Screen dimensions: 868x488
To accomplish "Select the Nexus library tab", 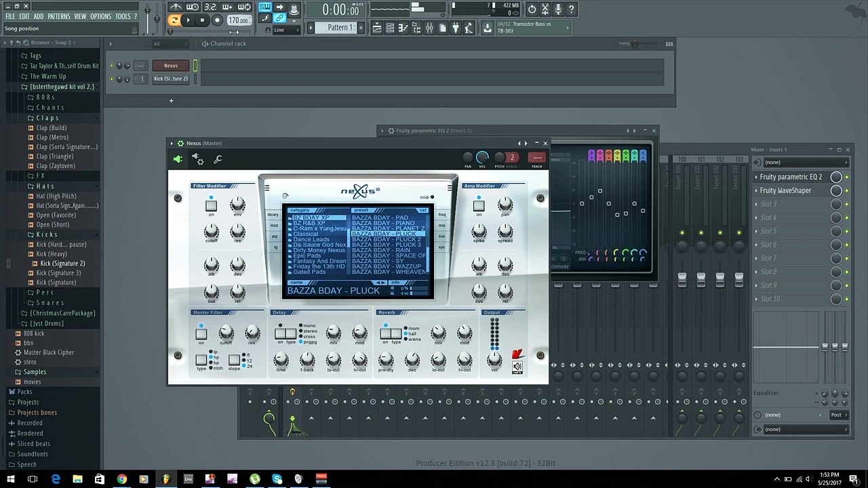I will [273, 215].
